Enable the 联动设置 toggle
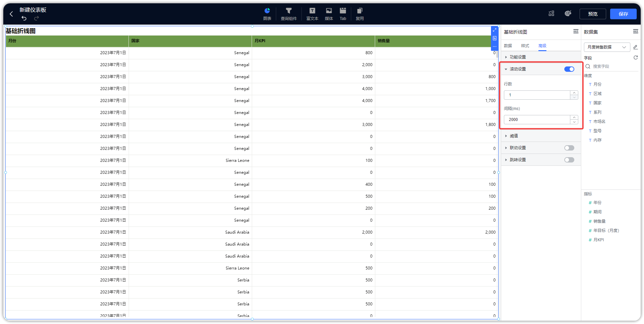The width and height of the screenshot is (644, 324). point(569,148)
